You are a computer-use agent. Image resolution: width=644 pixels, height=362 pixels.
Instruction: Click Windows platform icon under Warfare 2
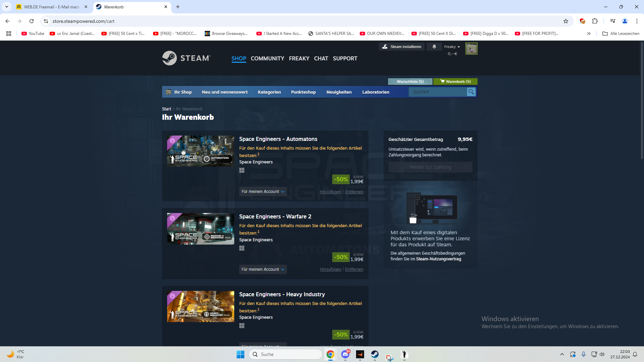pos(242,248)
